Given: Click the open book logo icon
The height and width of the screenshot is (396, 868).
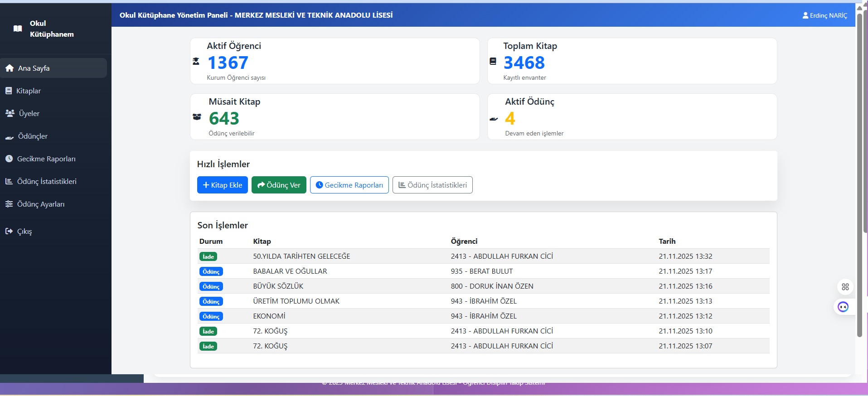Looking at the screenshot, I should (x=18, y=29).
